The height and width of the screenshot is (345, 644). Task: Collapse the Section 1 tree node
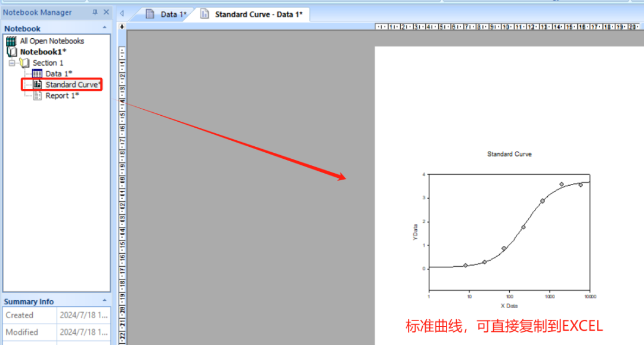point(12,63)
